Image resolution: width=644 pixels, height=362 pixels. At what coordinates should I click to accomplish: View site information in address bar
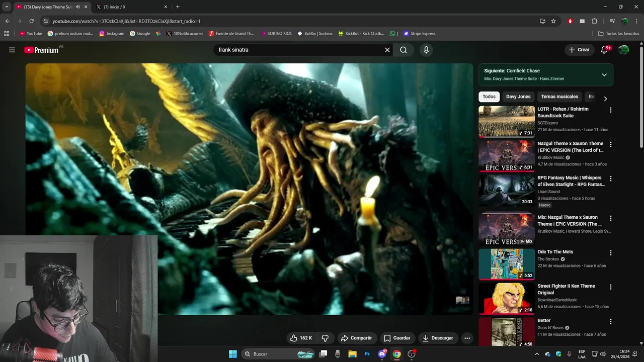(x=46, y=21)
